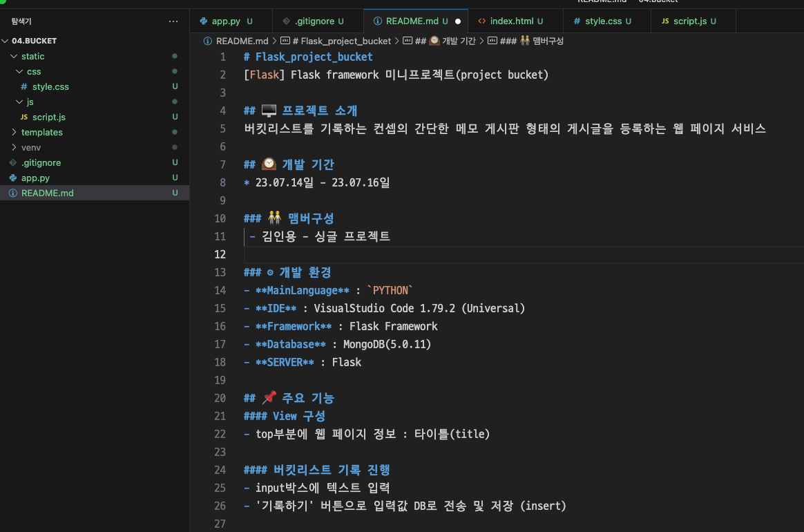Click the unsaved dot on README.md tab

tap(458, 21)
